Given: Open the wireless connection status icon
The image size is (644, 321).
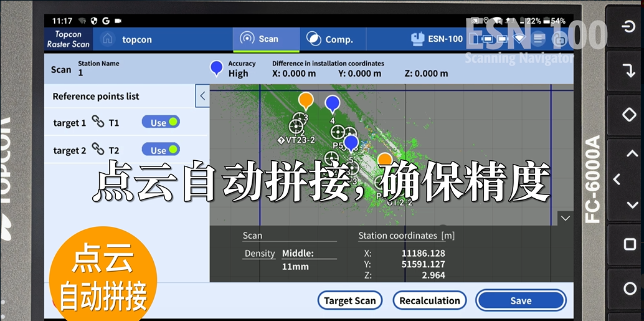Looking at the screenshot, I should point(520,39).
